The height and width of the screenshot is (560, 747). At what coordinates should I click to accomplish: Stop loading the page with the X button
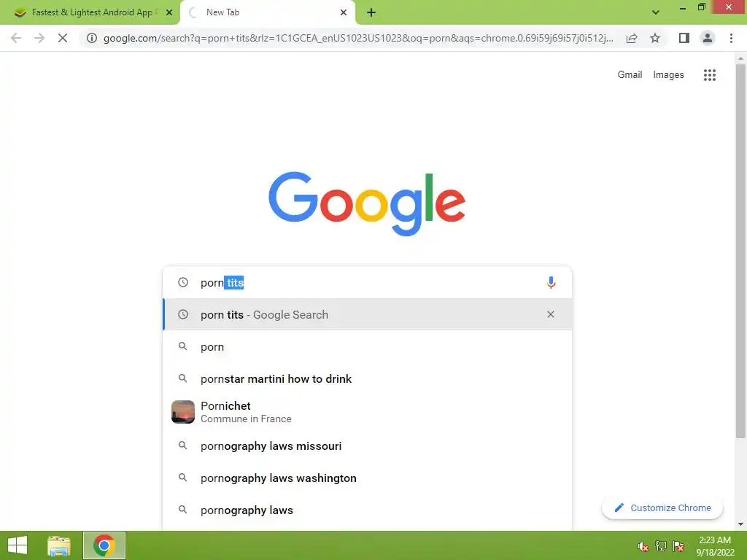63,38
